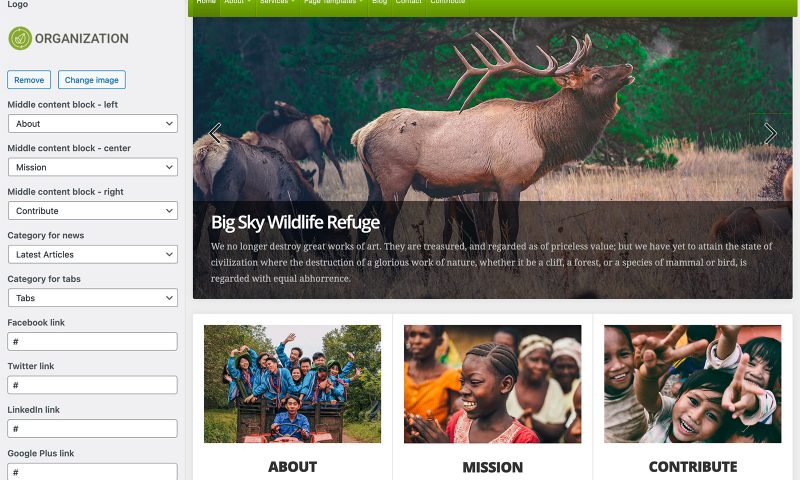Expand the Mission dropdown for center block

93,167
